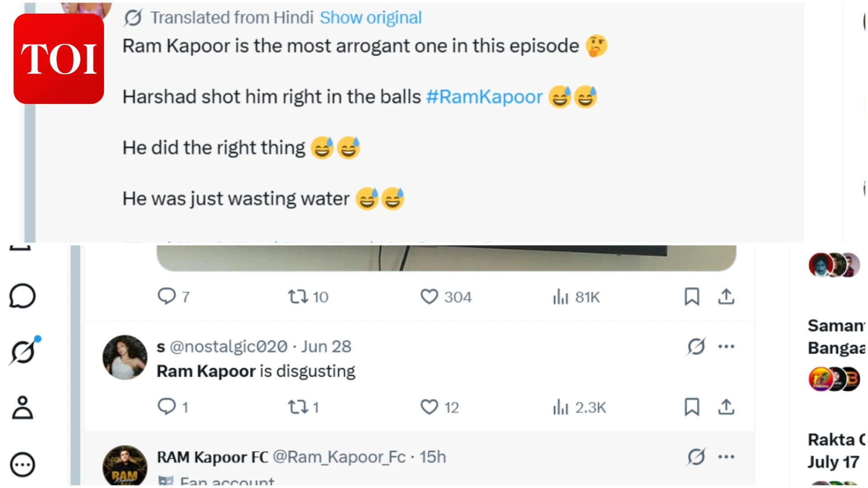The image size is (868, 488).
Task: Open Grok icon in left sidebar
Action: [x=23, y=352]
